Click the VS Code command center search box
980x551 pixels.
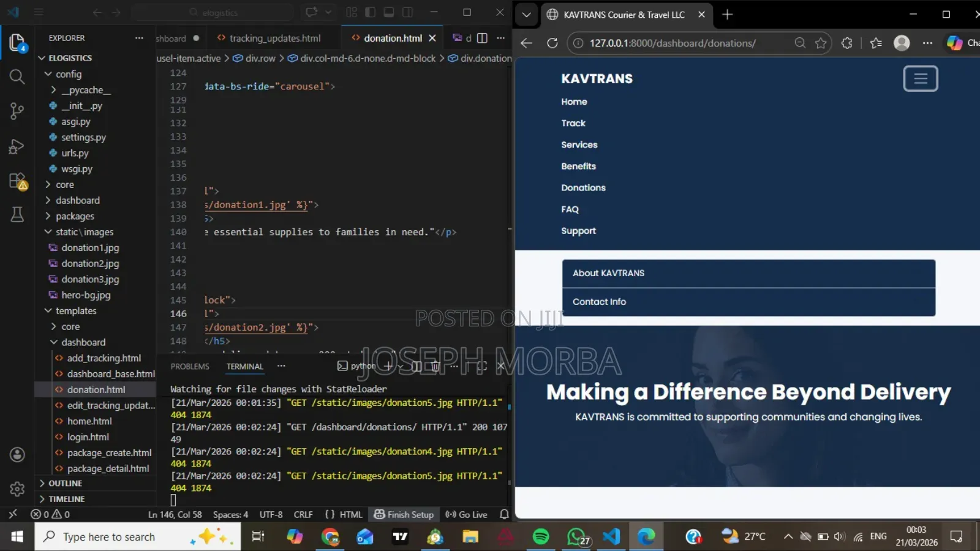213,12
